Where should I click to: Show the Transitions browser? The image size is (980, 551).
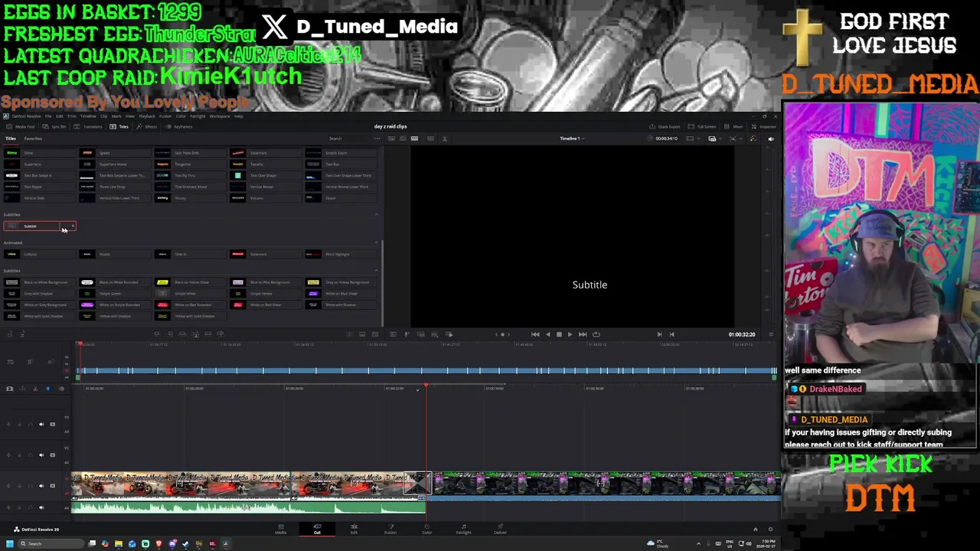click(x=89, y=127)
